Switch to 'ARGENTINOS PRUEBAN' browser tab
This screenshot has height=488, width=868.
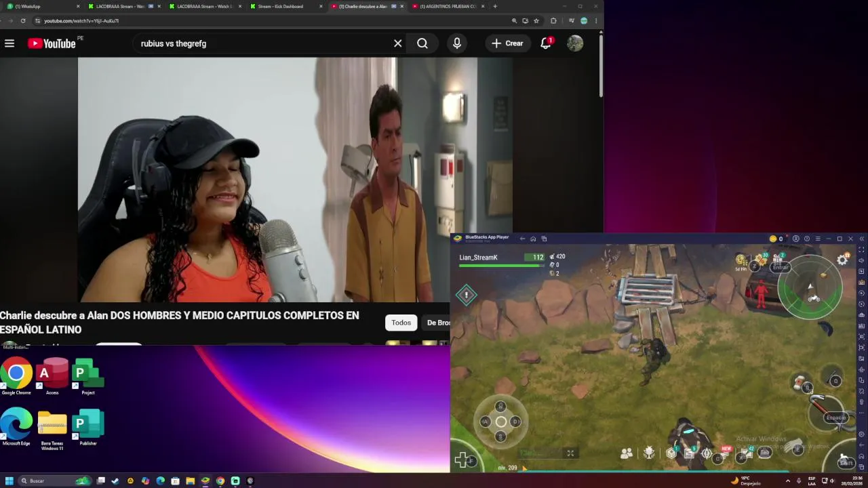[x=450, y=6]
